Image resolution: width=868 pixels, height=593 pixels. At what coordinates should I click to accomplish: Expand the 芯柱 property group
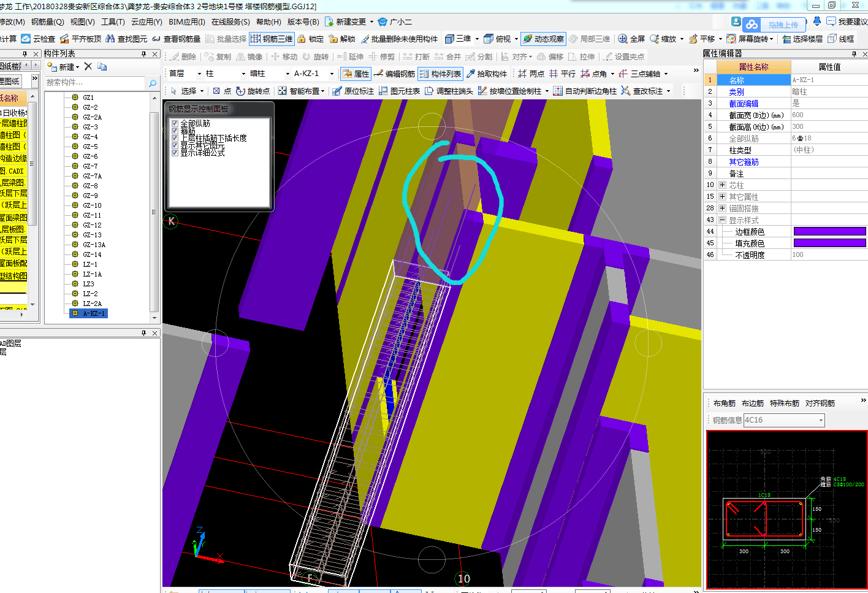pos(722,185)
